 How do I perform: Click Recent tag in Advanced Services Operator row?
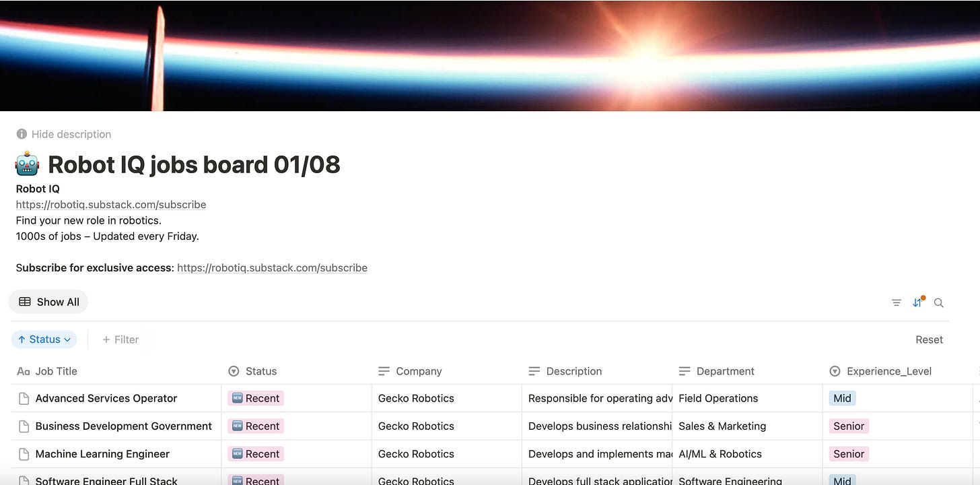tap(256, 398)
